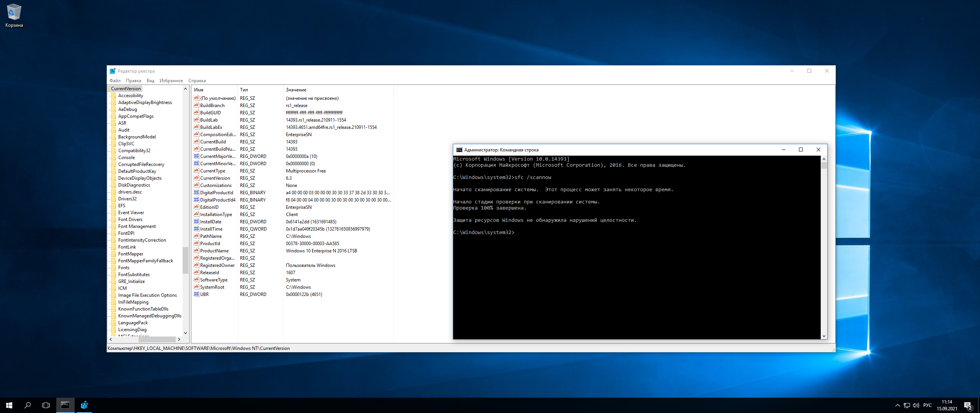980x413 pixels.
Task: Open taskbar search magnifier
Action: pyautogui.click(x=28, y=405)
